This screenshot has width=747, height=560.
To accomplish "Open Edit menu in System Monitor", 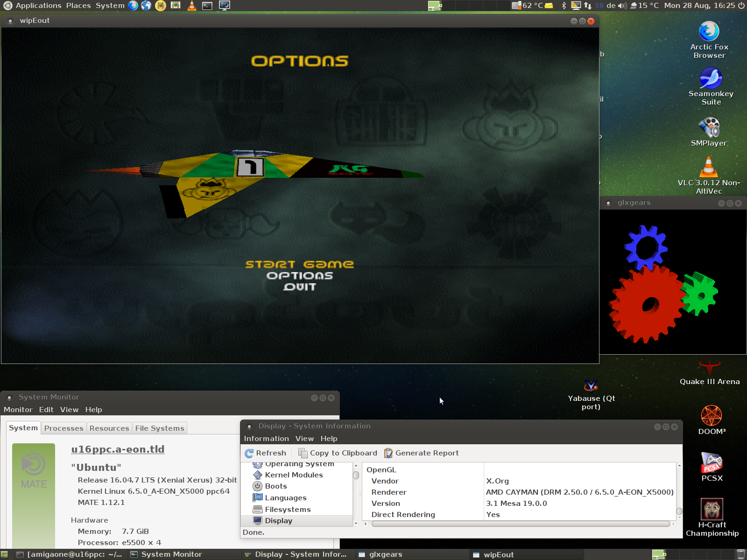I will coord(46,410).
